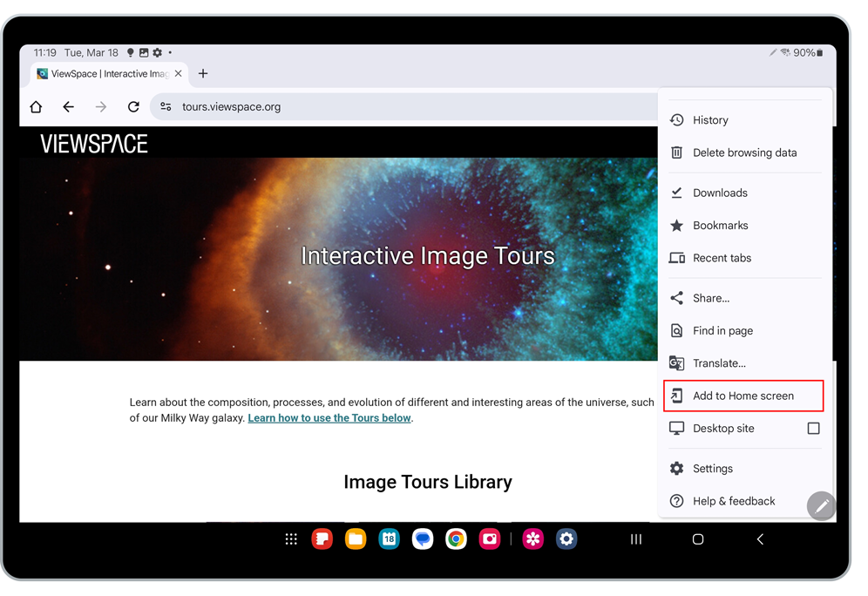
Task: Open Recent tabs entry
Action: point(745,258)
